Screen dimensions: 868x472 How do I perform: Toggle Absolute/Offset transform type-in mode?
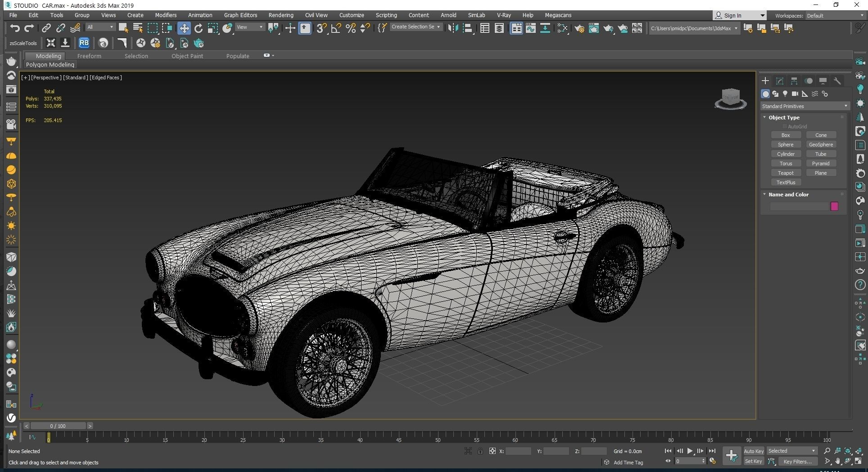point(493,451)
